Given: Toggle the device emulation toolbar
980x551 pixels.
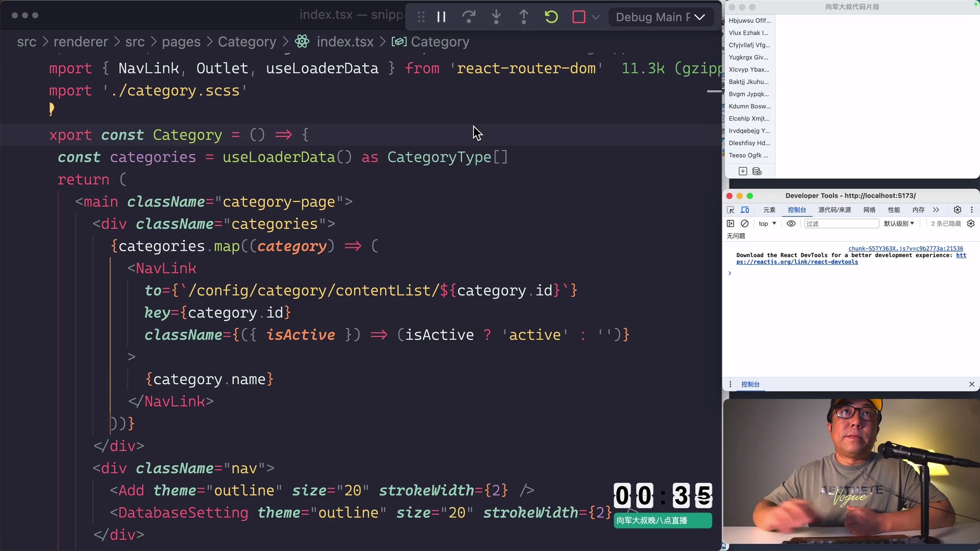Looking at the screenshot, I should 745,210.
